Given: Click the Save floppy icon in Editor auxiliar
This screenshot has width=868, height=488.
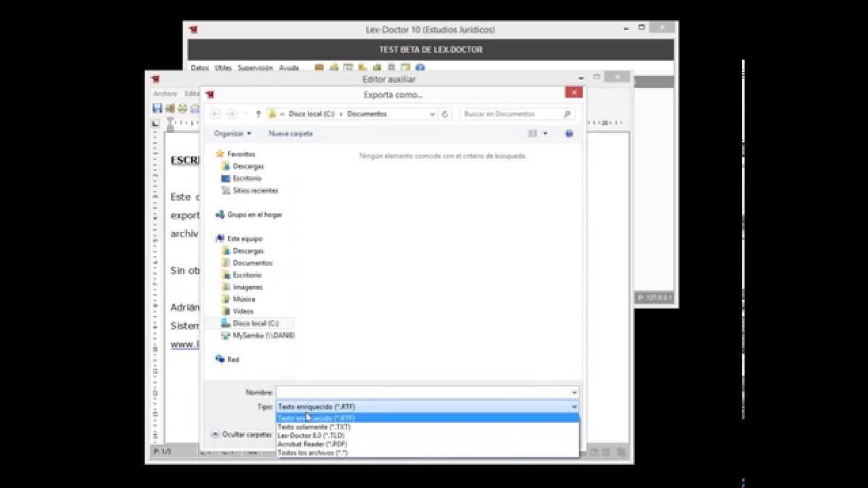Looking at the screenshot, I should click(157, 108).
